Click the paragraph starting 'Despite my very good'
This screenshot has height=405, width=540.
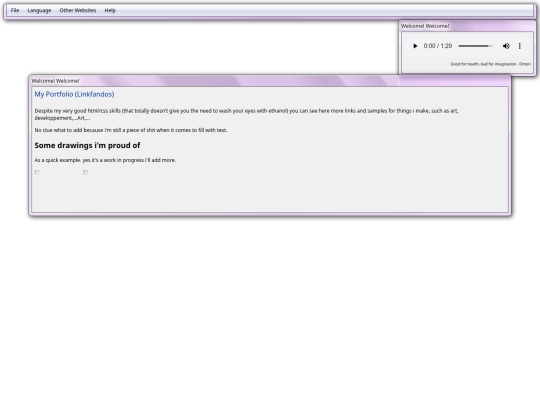(x=246, y=114)
